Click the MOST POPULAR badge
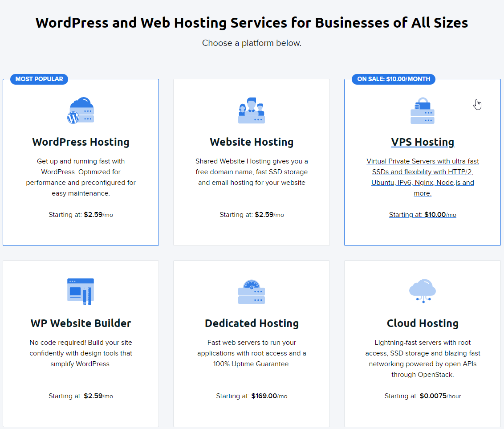The height and width of the screenshot is (429, 504). tap(39, 79)
